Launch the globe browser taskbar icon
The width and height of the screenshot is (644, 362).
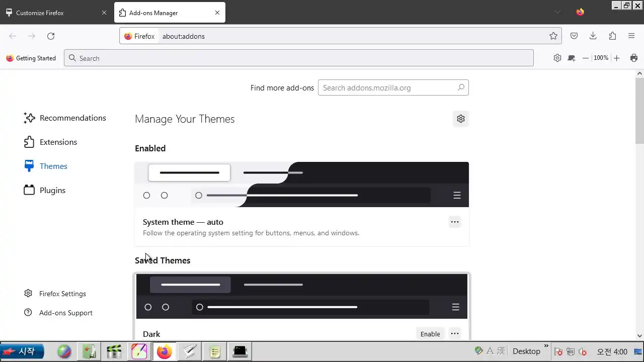coord(64,351)
